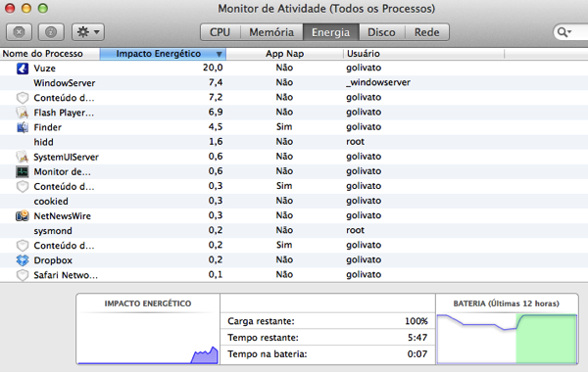
Task: Click the 1,6 energy impact value
Action: tap(216, 142)
